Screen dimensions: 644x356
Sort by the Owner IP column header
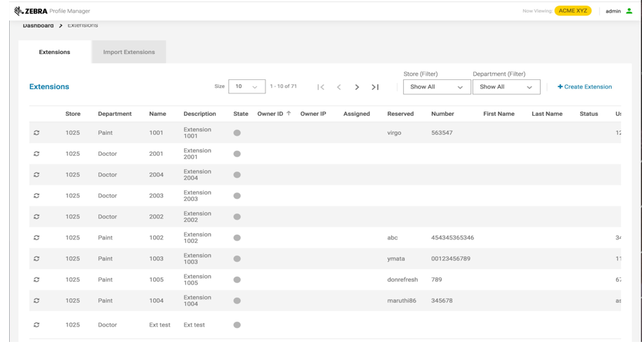click(313, 114)
